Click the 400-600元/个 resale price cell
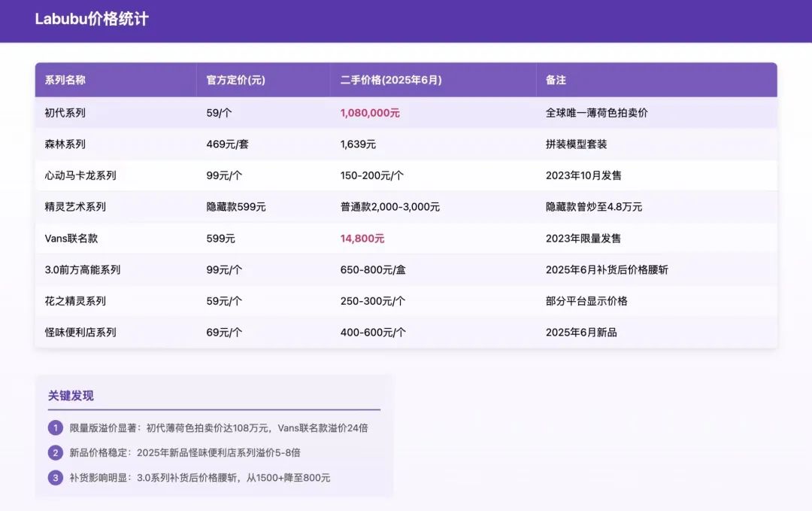This screenshot has width=812, height=511. (x=373, y=332)
